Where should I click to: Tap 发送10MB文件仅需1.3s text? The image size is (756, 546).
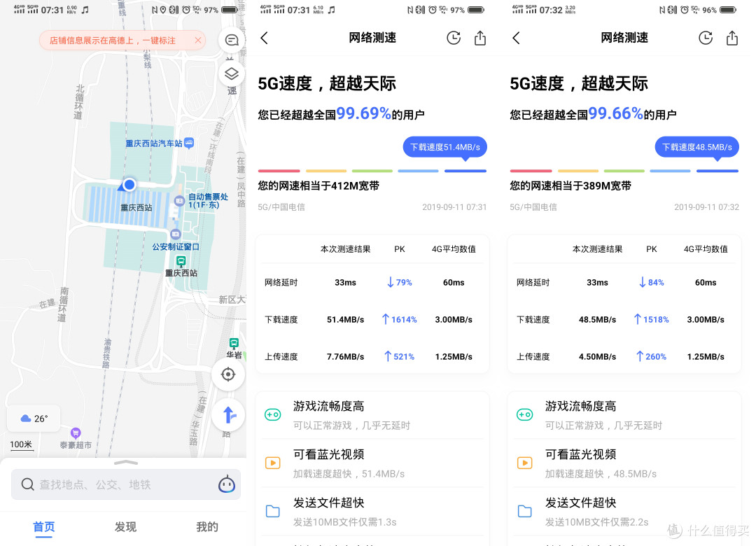point(344,522)
